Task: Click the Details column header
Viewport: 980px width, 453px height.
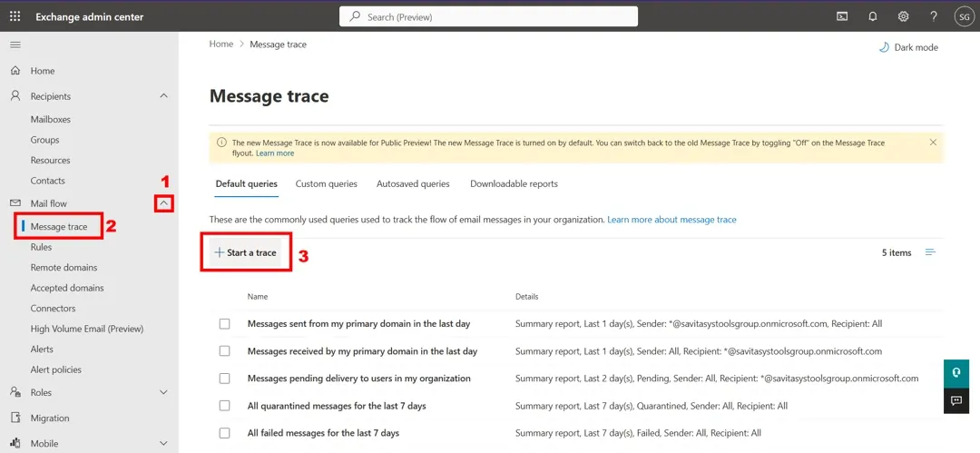Action: [x=526, y=297]
